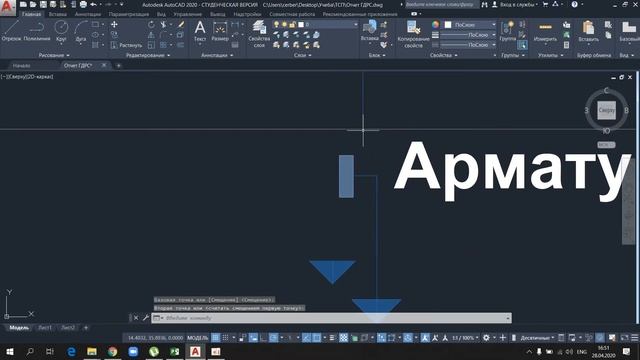This screenshot has width=640, height=360.
Task: Click the viewport label Сверху control
Action: [16, 76]
